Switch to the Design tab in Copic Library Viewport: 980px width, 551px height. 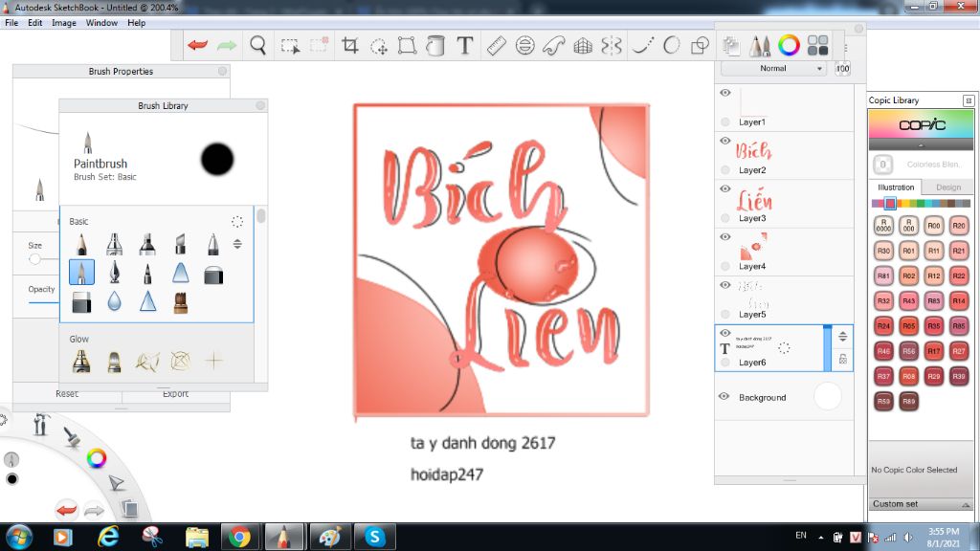948,187
